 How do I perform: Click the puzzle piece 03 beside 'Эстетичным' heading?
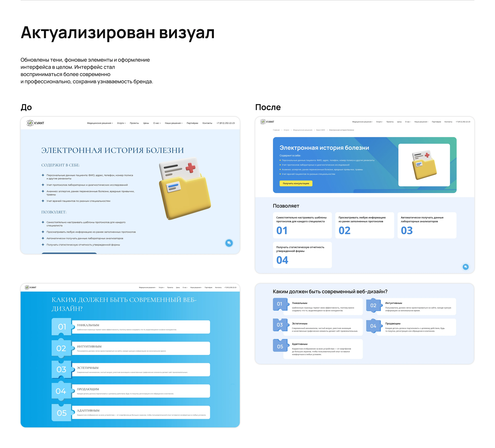click(280, 325)
